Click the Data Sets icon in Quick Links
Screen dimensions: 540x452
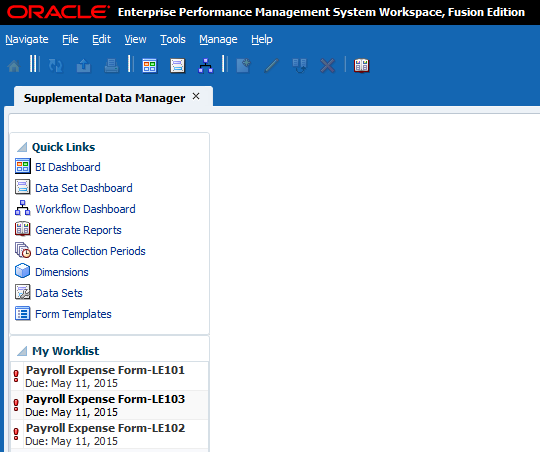23,292
